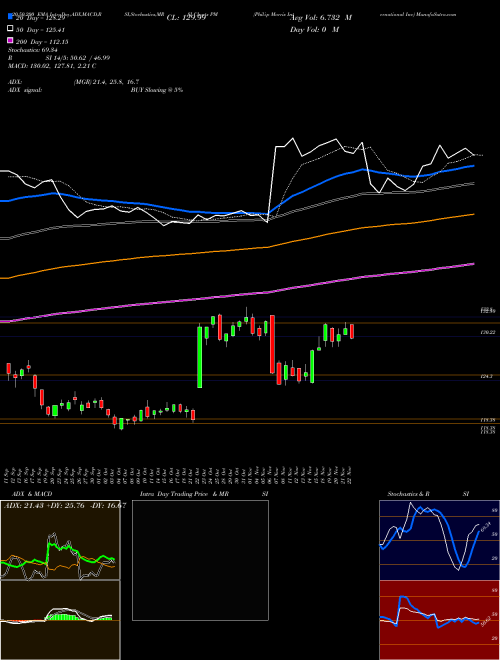Click the 'CL: 129.99' closing price value
The image size is (500, 660).
(186, 18)
